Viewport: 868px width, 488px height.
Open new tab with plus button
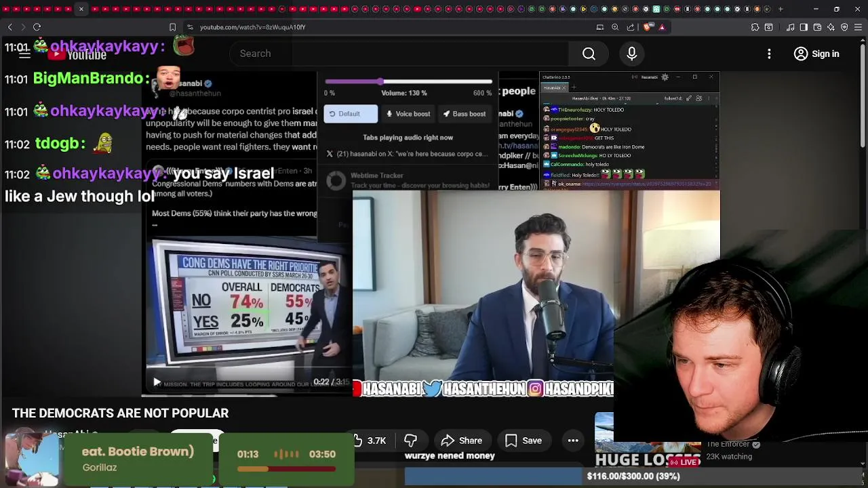[781, 9]
